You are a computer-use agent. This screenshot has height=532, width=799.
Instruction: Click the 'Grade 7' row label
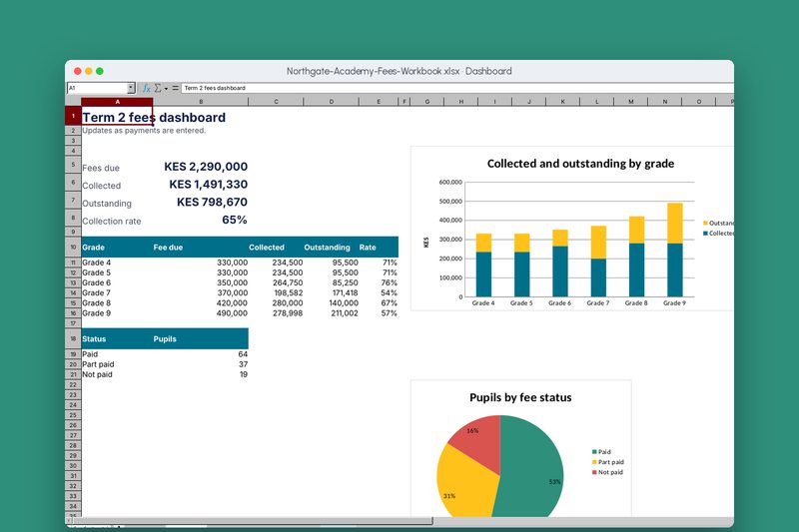(96, 293)
